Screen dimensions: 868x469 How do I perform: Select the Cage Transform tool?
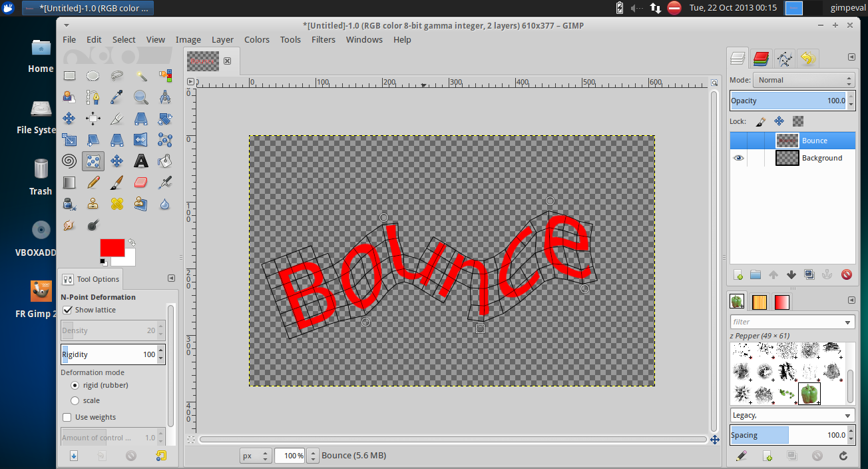coord(165,140)
